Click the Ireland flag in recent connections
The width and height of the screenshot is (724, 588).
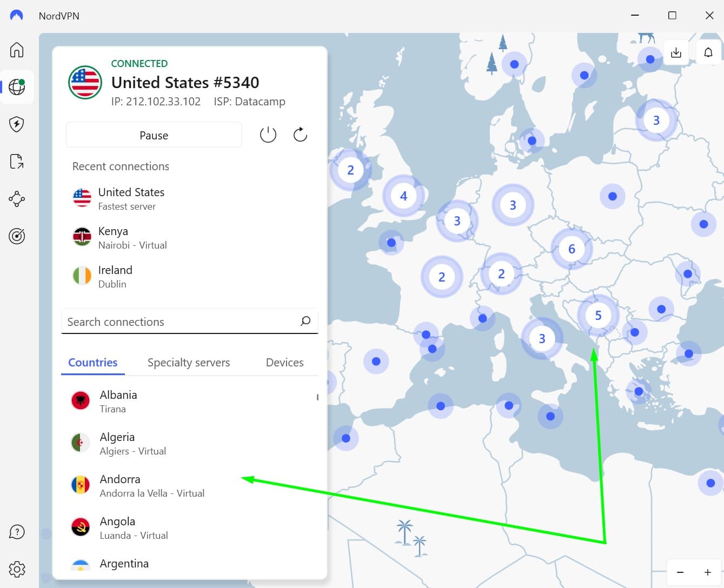(x=82, y=276)
